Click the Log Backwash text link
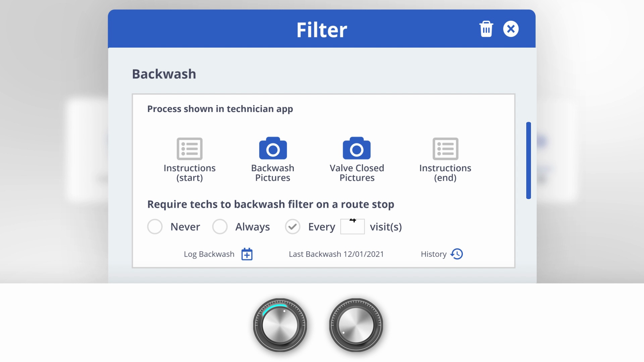This screenshot has width=644, height=362. tap(209, 254)
